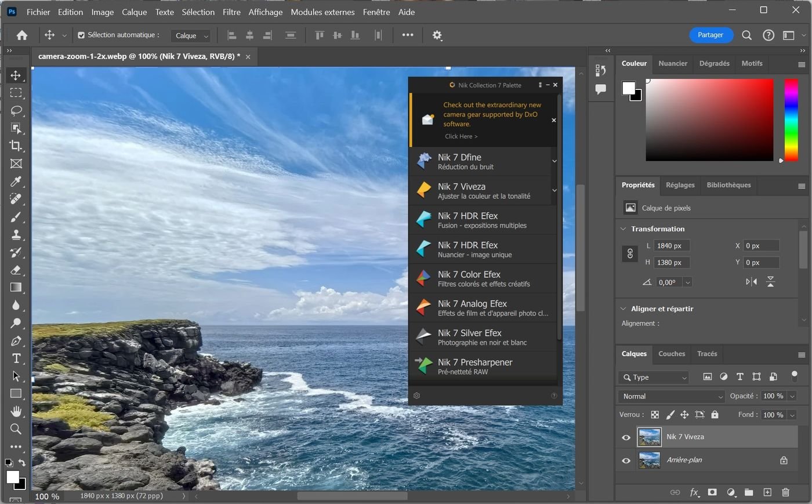The height and width of the screenshot is (504, 812).
Task: Open the Comments panel icon
Action: [601, 89]
